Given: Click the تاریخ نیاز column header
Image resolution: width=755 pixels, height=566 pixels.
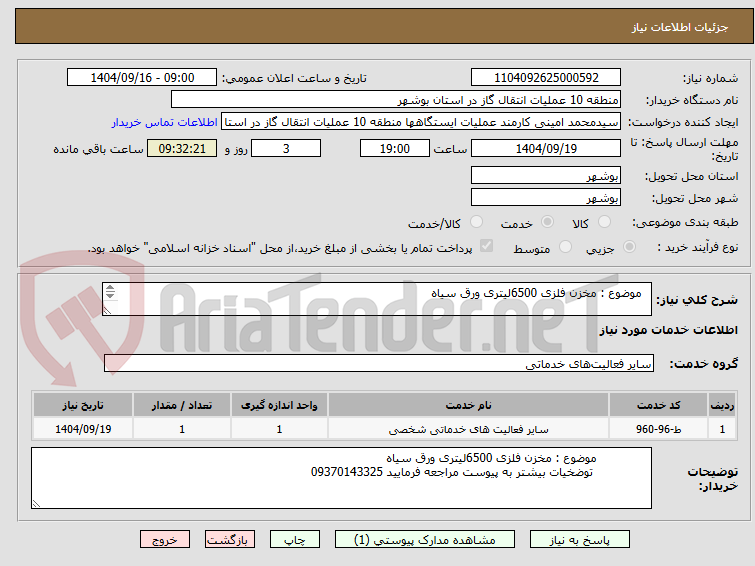Looking at the screenshot, I should click(83, 405).
